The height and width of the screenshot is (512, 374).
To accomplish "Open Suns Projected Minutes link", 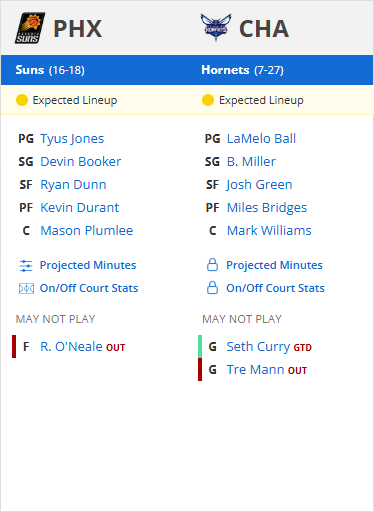I will 88,265.
